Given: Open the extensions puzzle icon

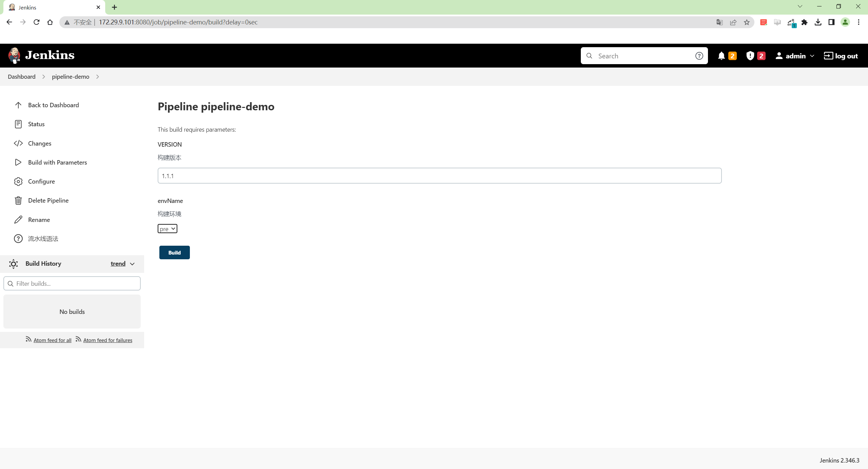Looking at the screenshot, I should (x=804, y=22).
